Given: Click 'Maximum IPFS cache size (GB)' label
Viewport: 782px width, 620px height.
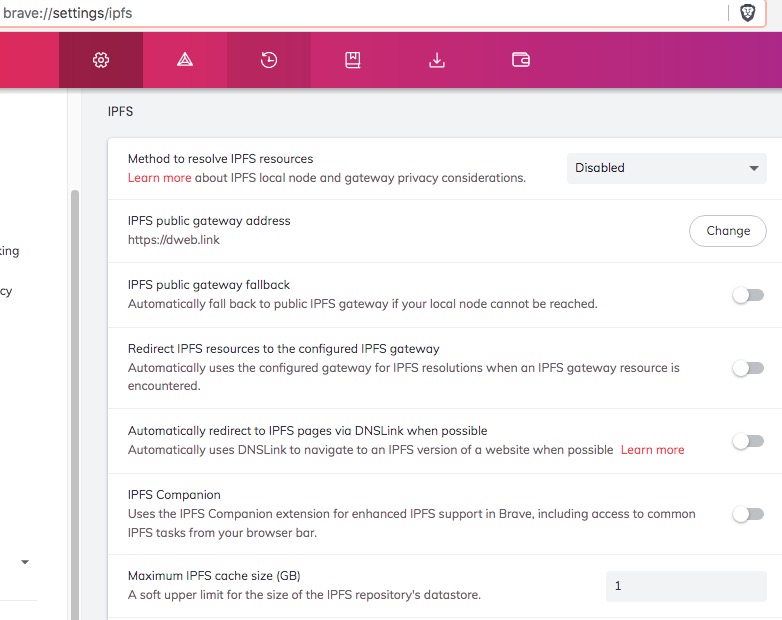Looking at the screenshot, I should [214, 576].
